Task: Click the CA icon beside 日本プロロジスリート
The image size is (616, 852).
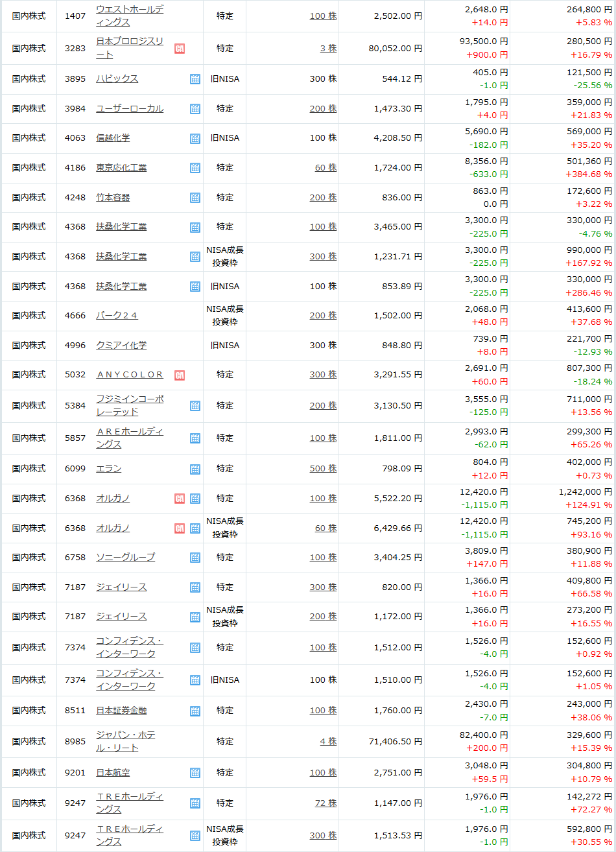Action: pos(180,48)
